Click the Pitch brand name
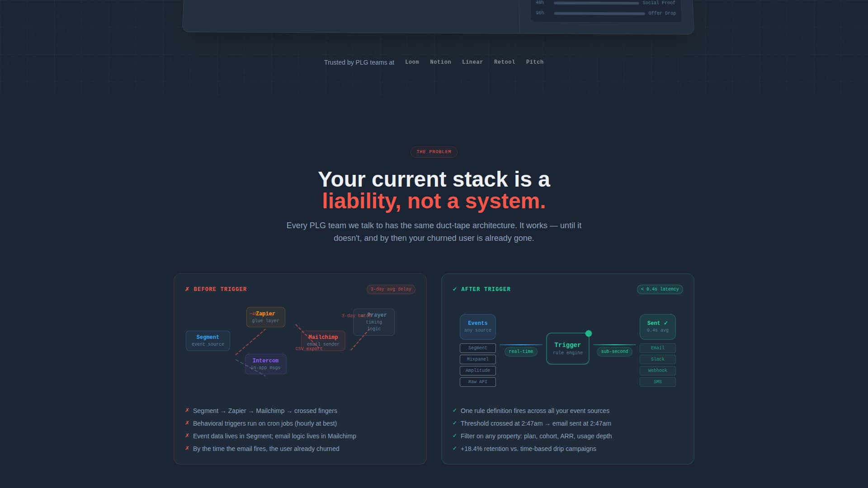The height and width of the screenshot is (488, 868). pyautogui.click(x=535, y=62)
